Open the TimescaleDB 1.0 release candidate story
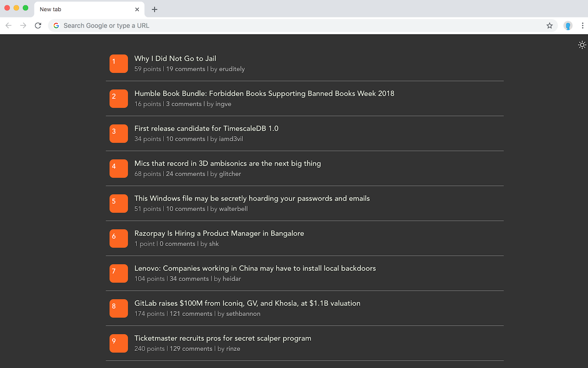This screenshot has height=368, width=588. (206, 128)
